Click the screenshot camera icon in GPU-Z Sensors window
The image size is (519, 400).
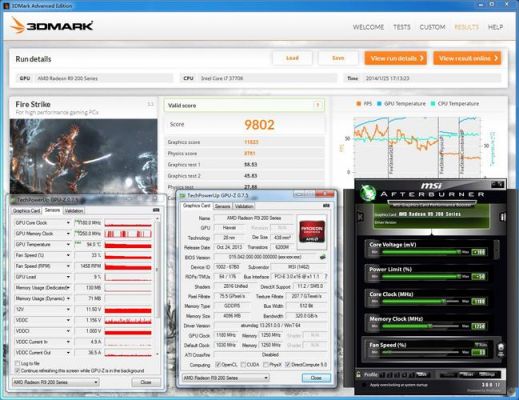tap(156, 210)
